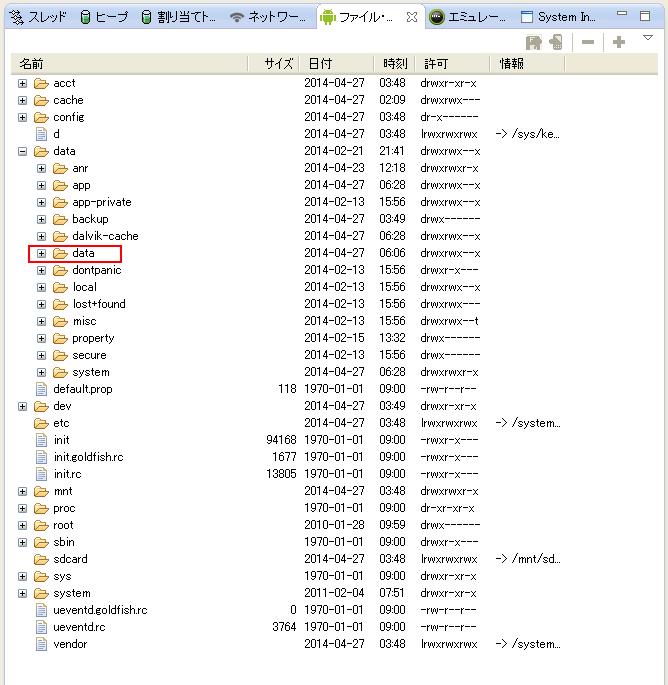Expand the app-private folder
Viewport: 668px width, 685px height.
(42, 203)
